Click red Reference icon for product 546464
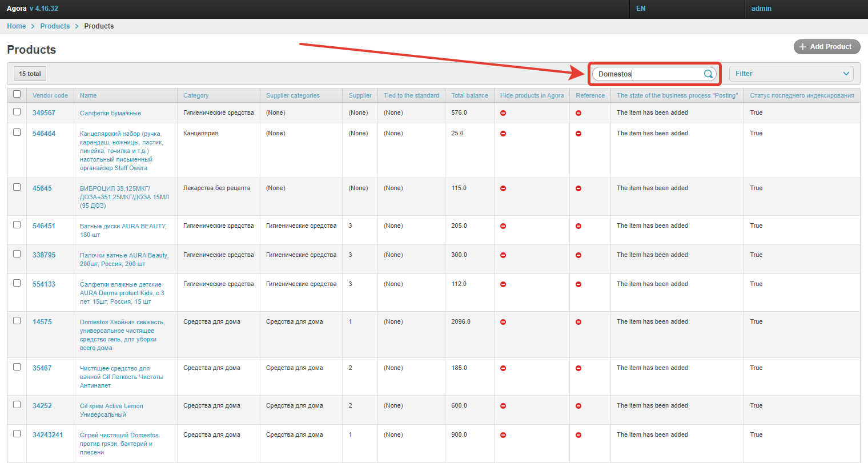 pos(578,134)
